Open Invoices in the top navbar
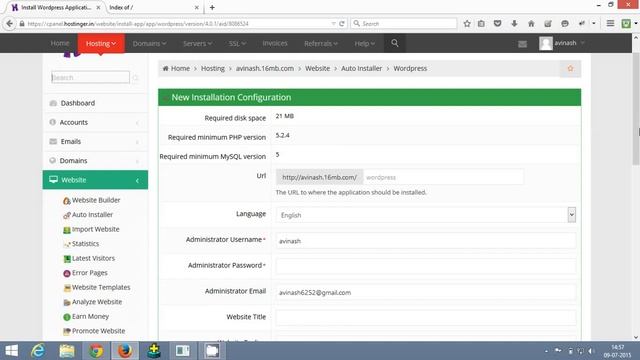Image resolution: width=640 pixels, height=360 pixels. 275,43
